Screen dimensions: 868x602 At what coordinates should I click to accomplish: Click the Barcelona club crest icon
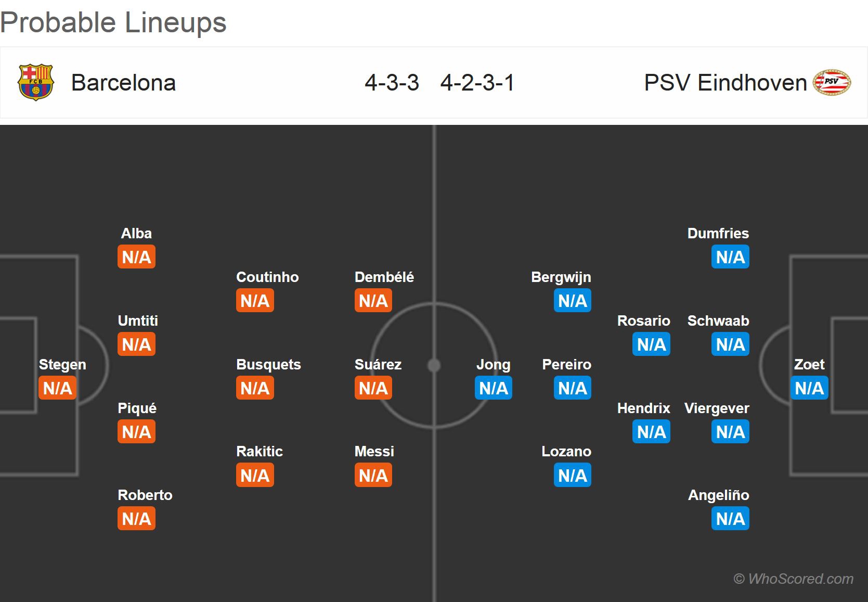click(x=35, y=82)
